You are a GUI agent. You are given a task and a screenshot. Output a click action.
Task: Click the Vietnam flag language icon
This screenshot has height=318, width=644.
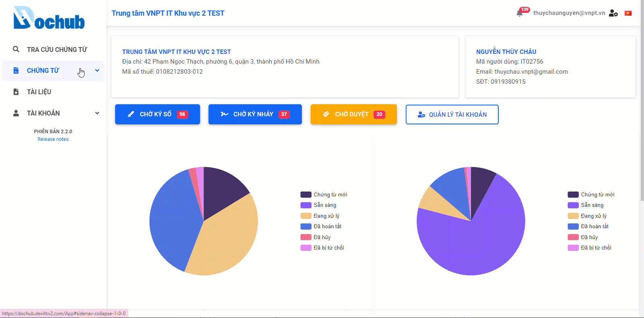pos(628,13)
